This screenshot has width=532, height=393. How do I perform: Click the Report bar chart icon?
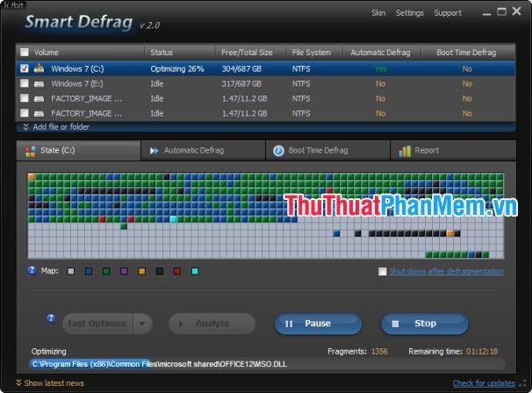click(x=405, y=151)
